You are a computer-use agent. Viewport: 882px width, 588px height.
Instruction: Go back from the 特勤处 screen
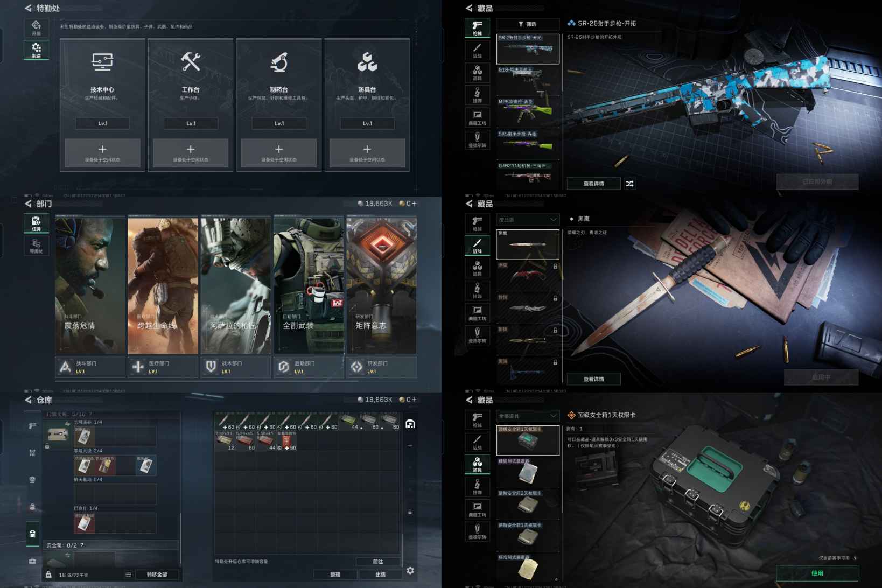point(28,8)
